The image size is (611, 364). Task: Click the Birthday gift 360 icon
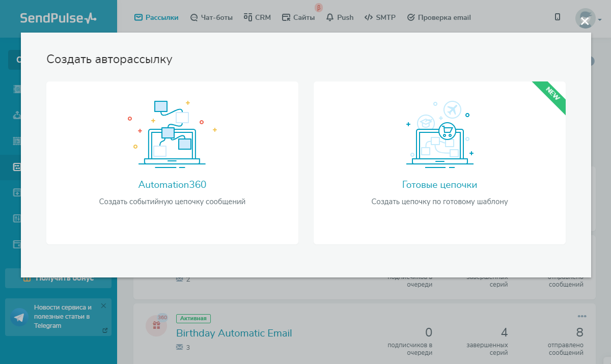point(155,325)
